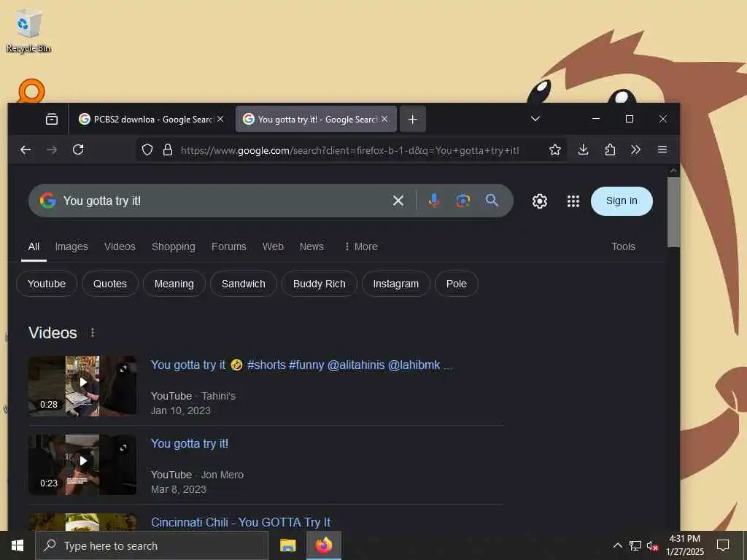Show hidden system tray icons
This screenshot has height=560, width=747.
[617, 545]
